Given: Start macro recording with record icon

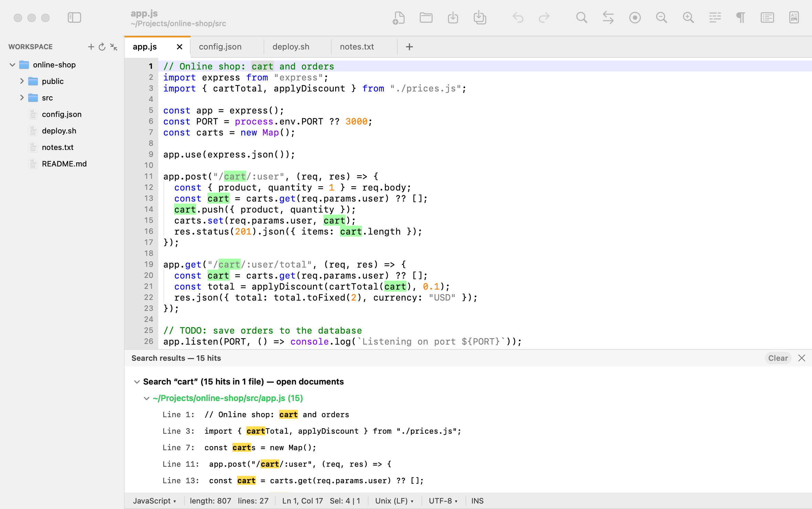Looking at the screenshot, I should point(635,18).
